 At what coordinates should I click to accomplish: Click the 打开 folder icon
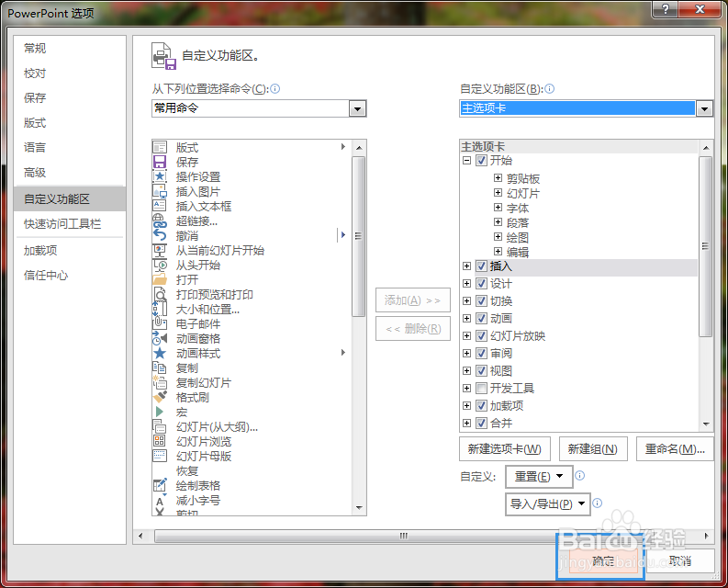pyautogui.click(x=160, y=280)
